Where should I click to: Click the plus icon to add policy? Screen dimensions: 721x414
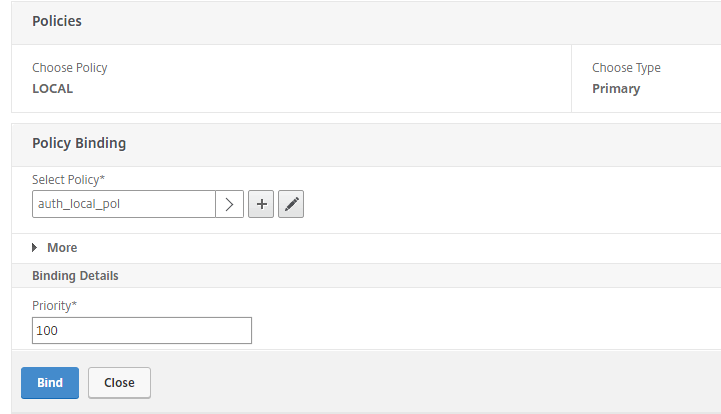(261, 204)
